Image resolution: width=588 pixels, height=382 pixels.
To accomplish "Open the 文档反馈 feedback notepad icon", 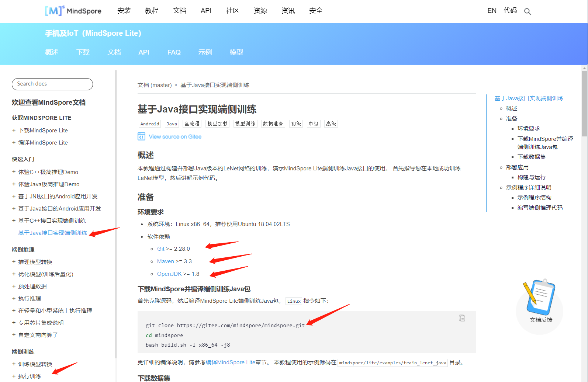I will (539, 297).
